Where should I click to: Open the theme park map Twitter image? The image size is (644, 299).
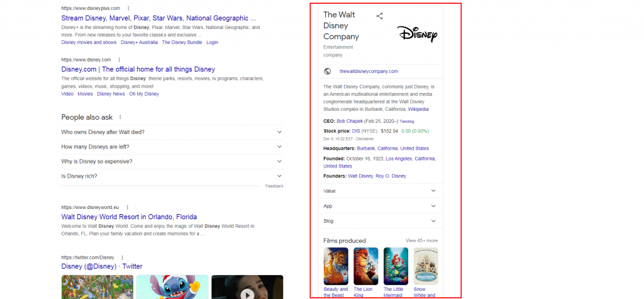[x=97, y=287]
